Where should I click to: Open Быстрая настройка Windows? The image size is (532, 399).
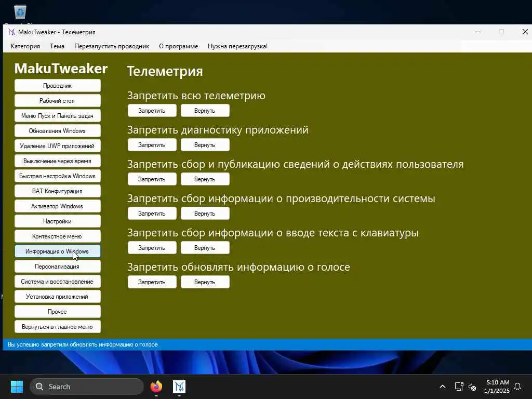(57, 176)
